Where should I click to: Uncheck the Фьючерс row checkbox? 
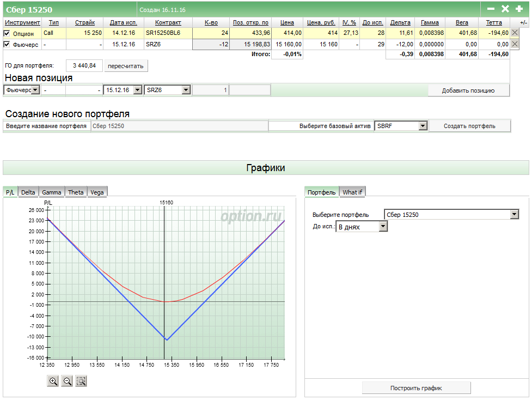coord(7,44)
